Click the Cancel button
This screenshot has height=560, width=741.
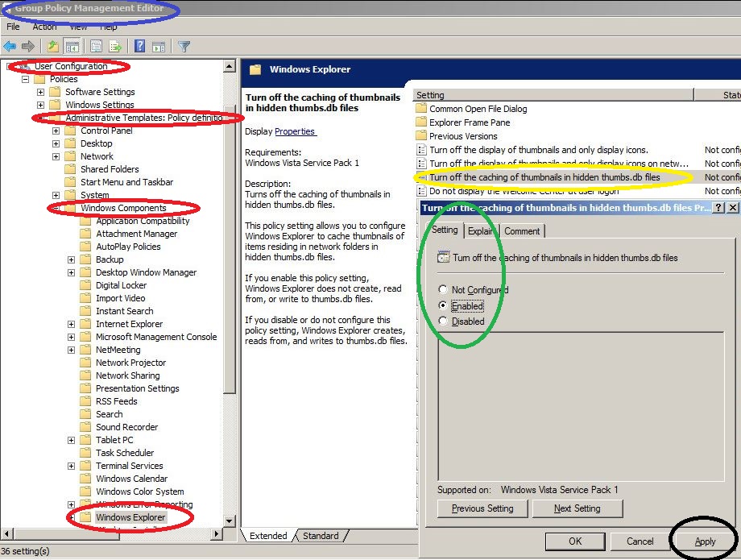tap(640, 541)
